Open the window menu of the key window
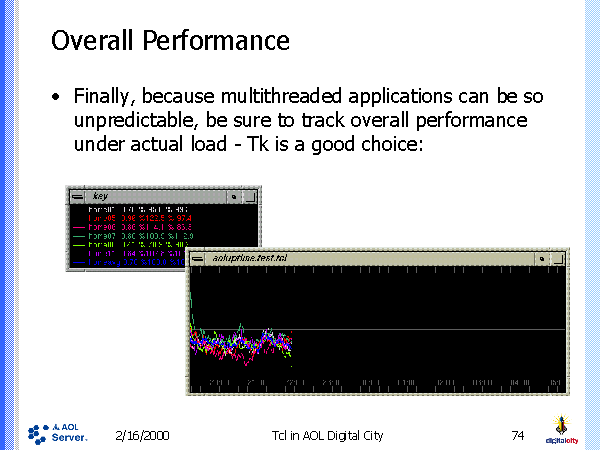 pyautogui.click(x=77, y=197)
